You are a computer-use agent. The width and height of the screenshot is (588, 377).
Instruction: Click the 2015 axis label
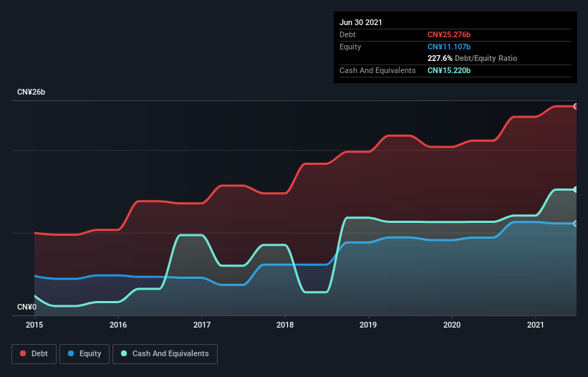34,325
